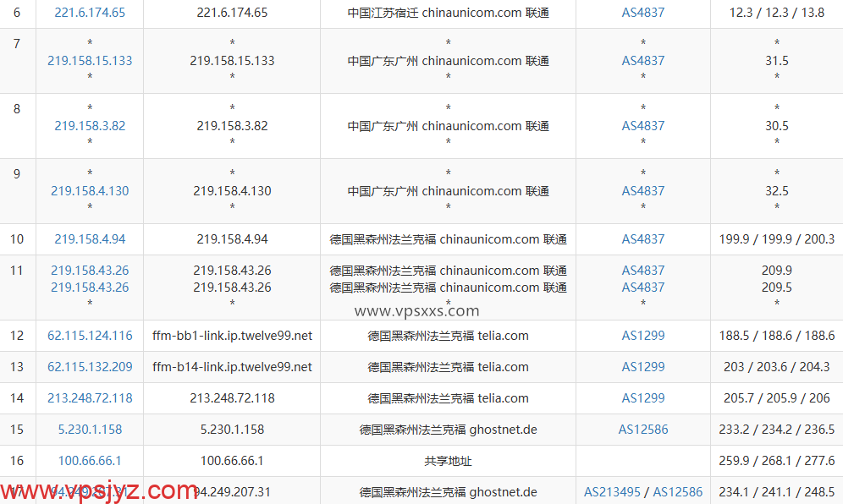Click the plain-text 94.249.207.31 hostname cell
Viewport: 843px width, 504px height.
point(232,491)
